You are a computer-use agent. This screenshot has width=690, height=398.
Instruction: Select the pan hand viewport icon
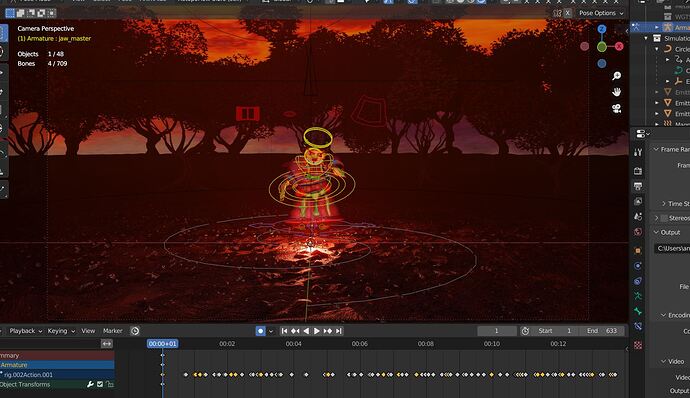pos(617,92)
